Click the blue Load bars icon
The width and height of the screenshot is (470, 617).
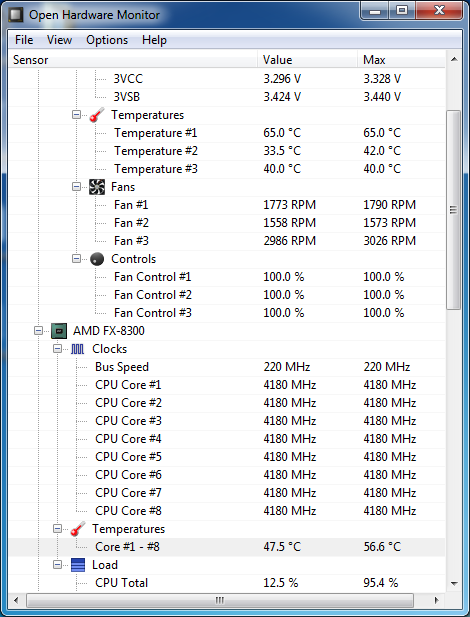78,565
